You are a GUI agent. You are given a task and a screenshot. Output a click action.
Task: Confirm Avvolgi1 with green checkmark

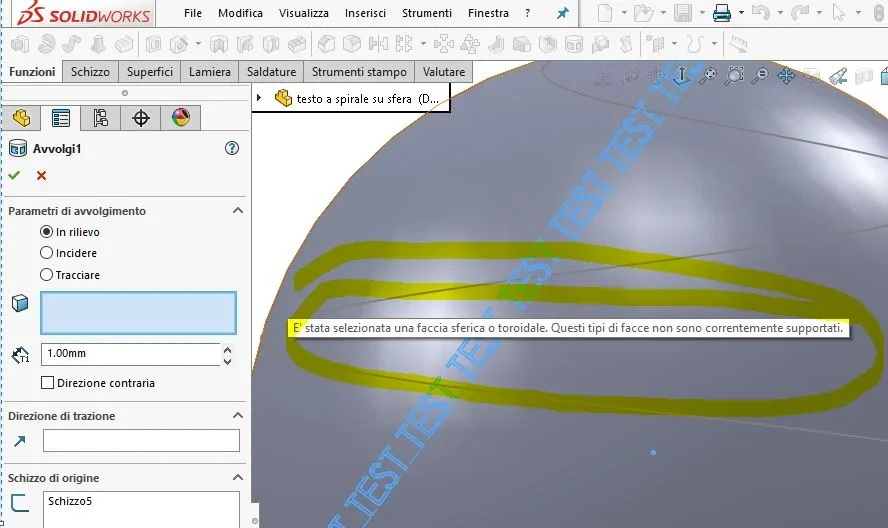[x=14, y=175]
